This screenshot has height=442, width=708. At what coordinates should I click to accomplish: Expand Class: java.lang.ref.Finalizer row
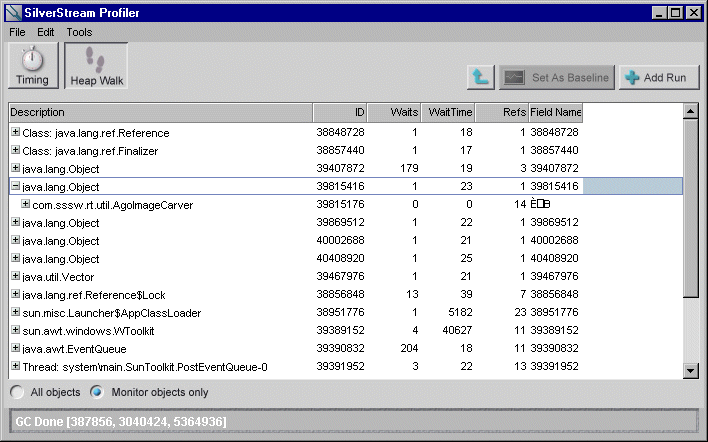coord(15,150)
